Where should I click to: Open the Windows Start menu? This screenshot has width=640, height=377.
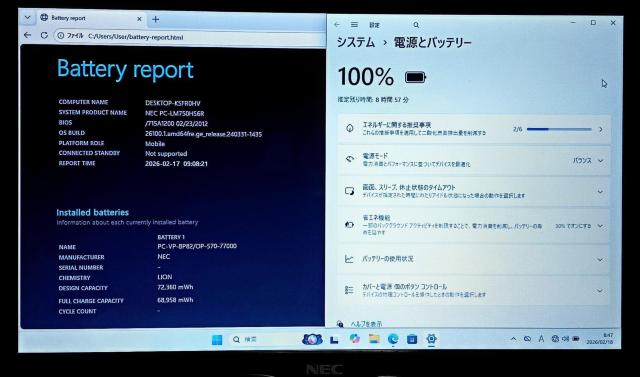(217, 339)
